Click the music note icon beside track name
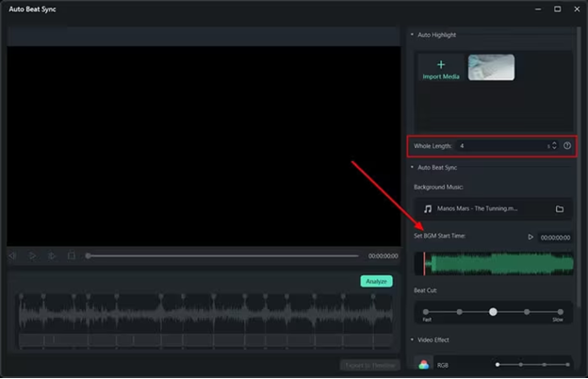The width and height of the screenshot is (588, 379). click(x=428, y=209)
